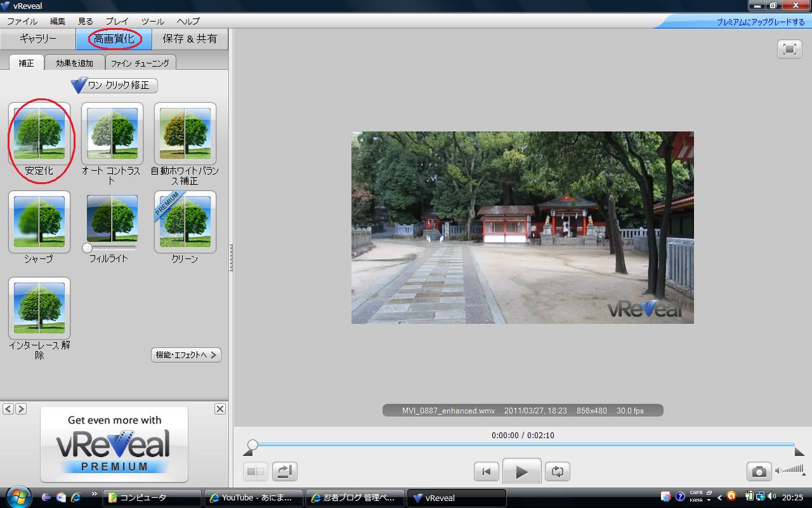Show the next ad with right arrow
This screenshot has height=508, width=812.
pyautogui.click(x=21, y=409)
